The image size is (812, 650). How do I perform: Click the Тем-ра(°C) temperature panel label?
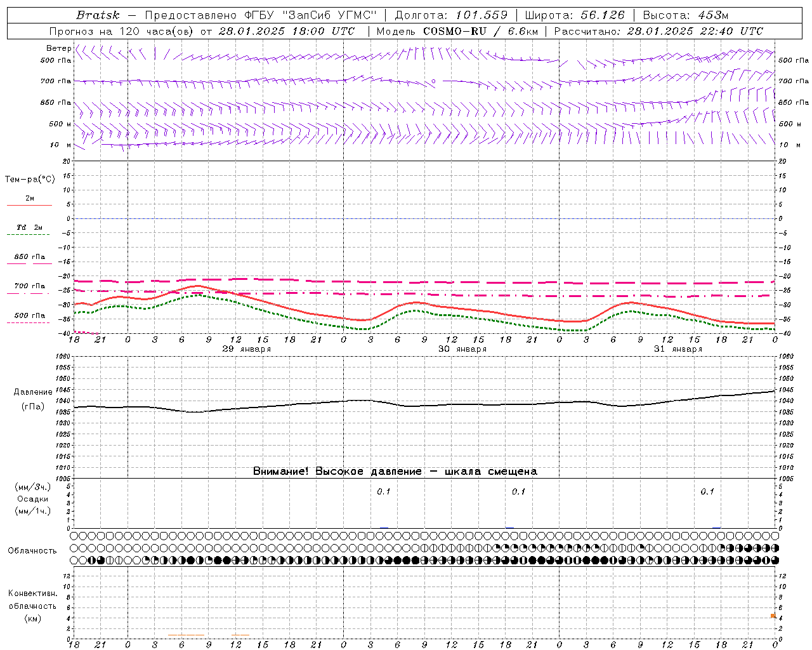click(30, 180)
